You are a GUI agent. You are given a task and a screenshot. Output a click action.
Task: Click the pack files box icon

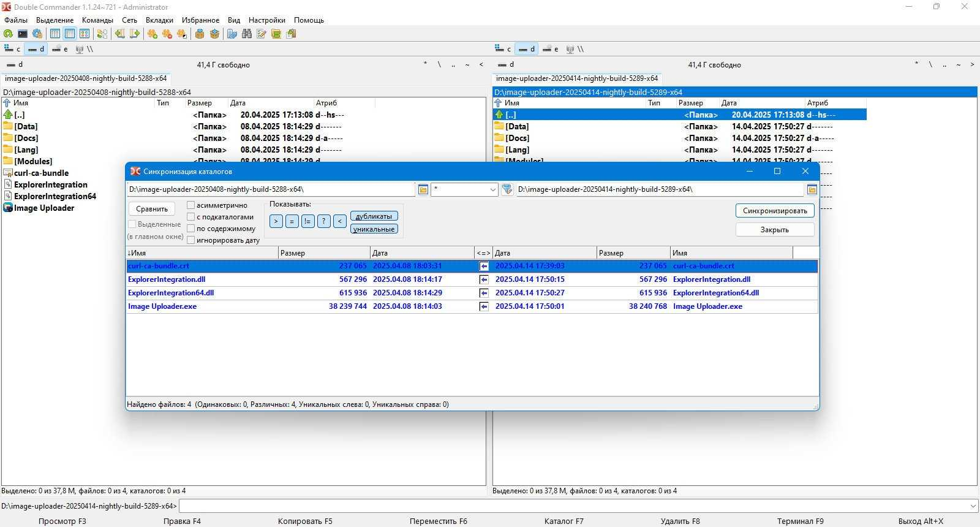[x=200, y=34]
